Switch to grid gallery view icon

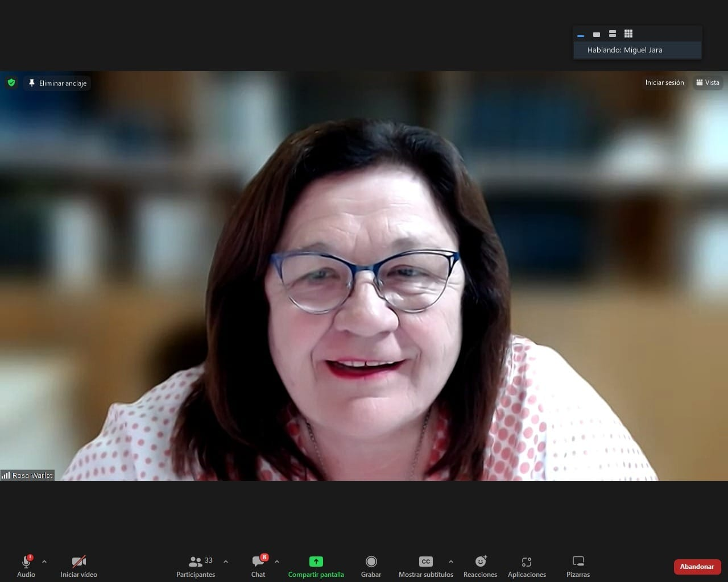(x=628, y=34)
